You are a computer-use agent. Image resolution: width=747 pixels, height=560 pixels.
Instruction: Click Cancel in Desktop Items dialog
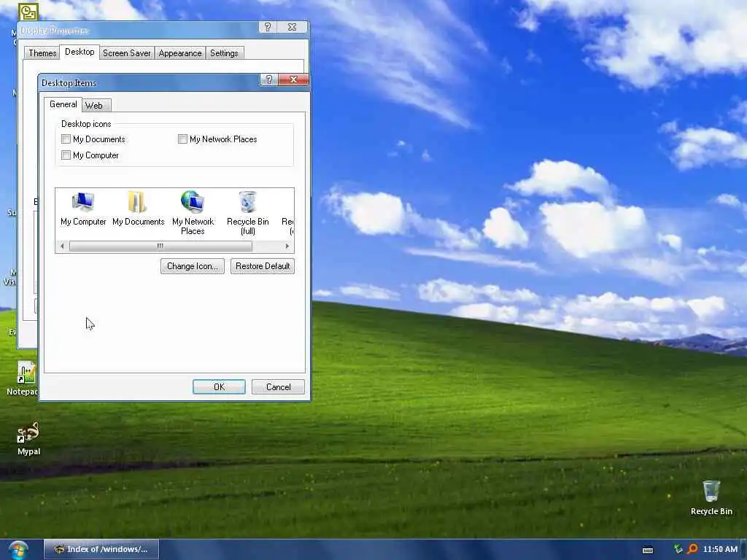[x=278, y=387]
